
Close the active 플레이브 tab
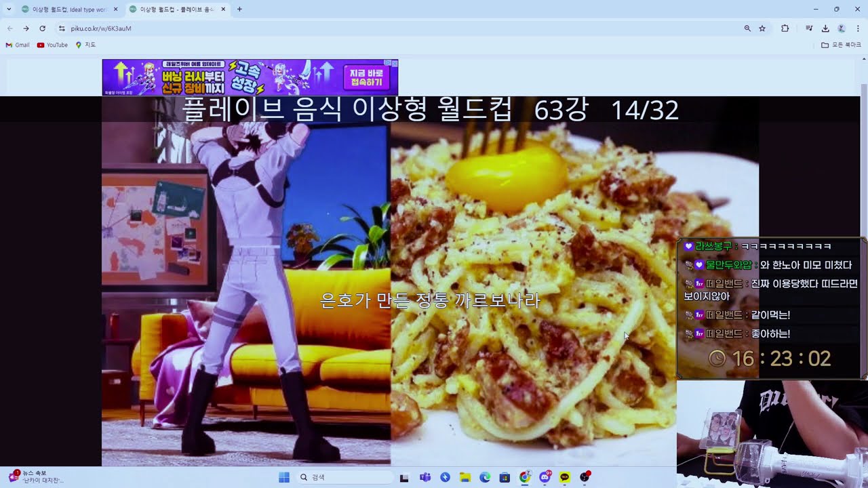coord(223,9)
